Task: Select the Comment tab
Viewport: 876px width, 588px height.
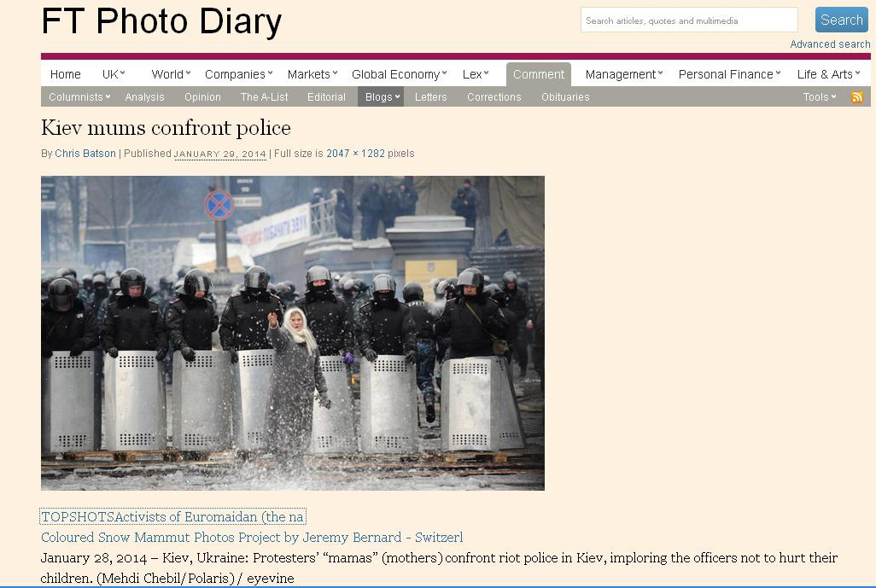Action: point(539,74)
